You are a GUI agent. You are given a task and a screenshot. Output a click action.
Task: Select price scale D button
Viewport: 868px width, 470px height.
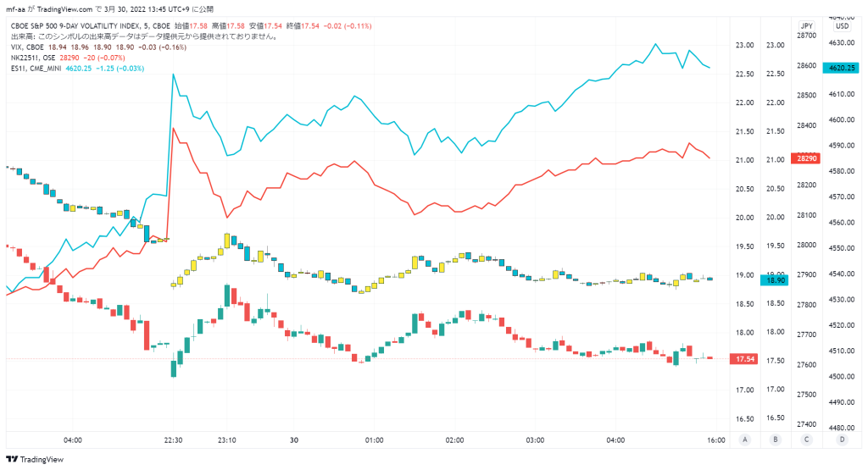click(x=842, y=440)
